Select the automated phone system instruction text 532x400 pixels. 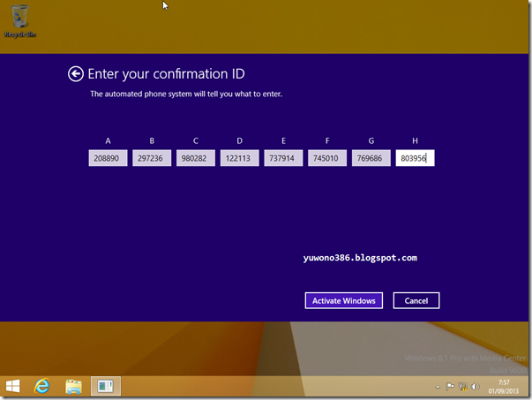[x=186, y=94]
